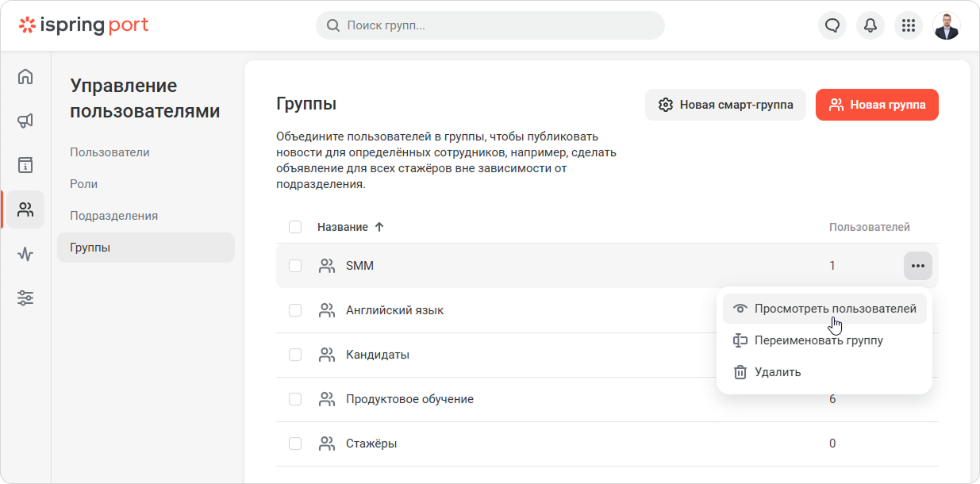980x484 pixels.
Task: Click the user count 0 in Стажёры row
Action: (x=832, y=444)
